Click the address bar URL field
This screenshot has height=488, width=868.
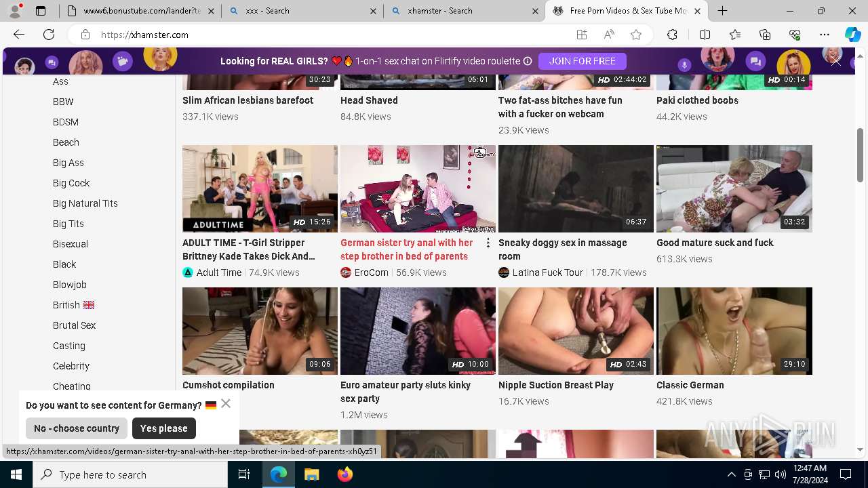pyautogui.click(x=332, y=35)
